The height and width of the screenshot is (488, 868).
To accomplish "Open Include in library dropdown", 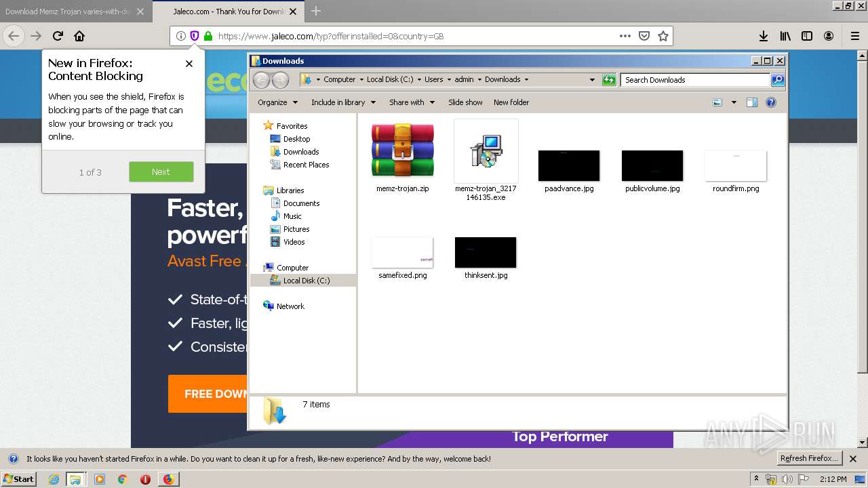I will click(x=344, y=102).
